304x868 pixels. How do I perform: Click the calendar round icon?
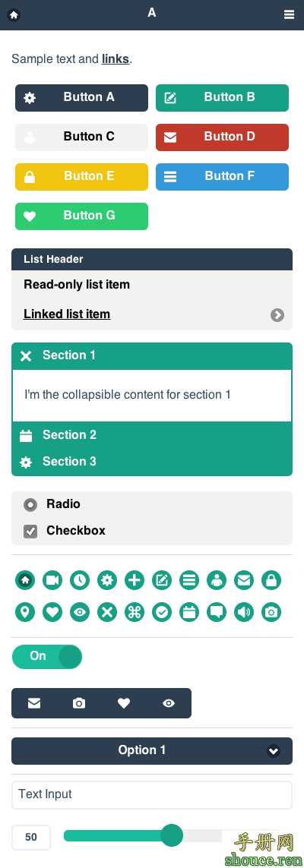coord(189,612)
